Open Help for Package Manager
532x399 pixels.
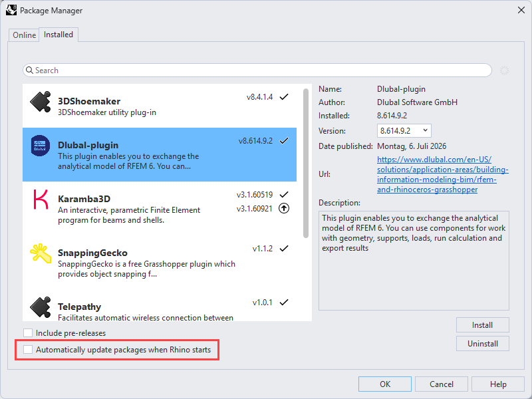497,384
